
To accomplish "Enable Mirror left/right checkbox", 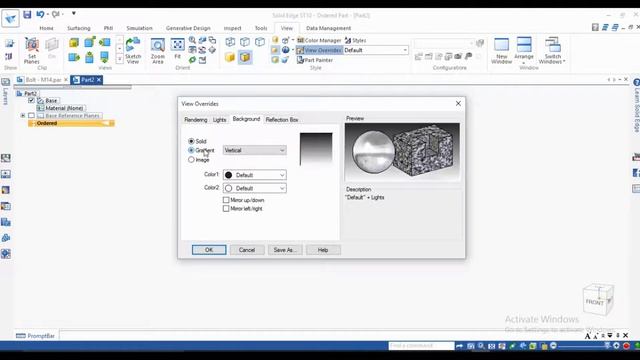I will click(226, 209).
